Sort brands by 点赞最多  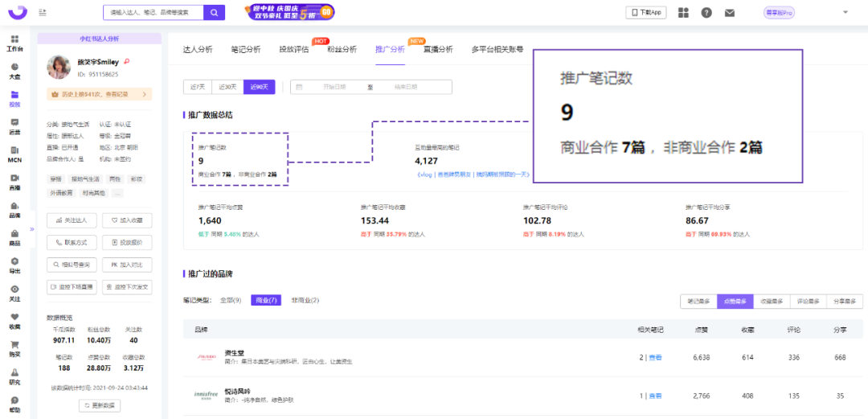735,301
